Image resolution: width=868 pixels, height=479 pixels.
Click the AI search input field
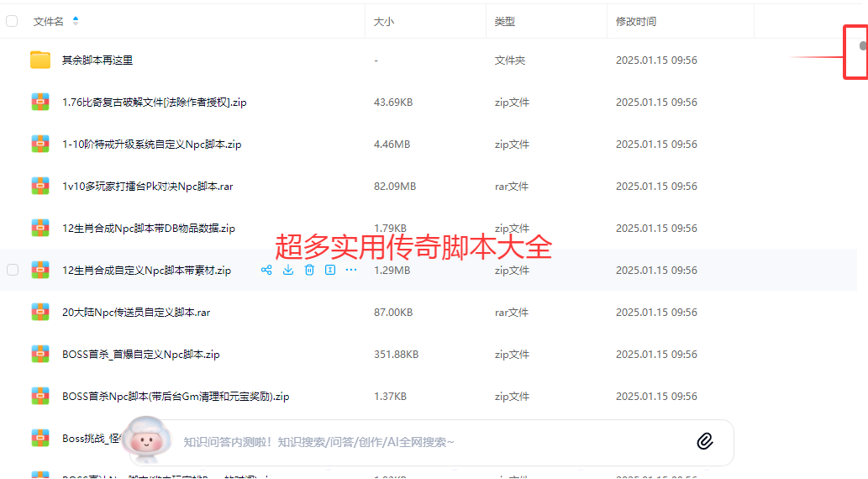click(x=420, y=442)
